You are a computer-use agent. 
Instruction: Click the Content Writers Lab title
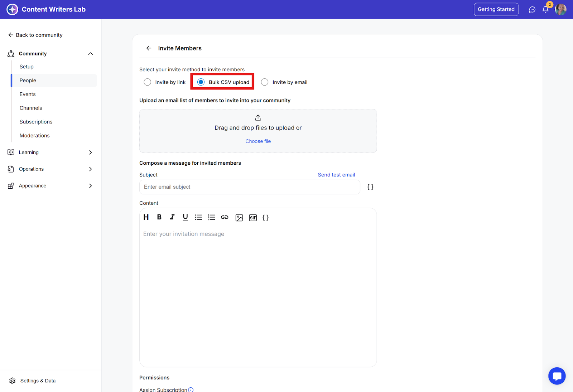54,10
